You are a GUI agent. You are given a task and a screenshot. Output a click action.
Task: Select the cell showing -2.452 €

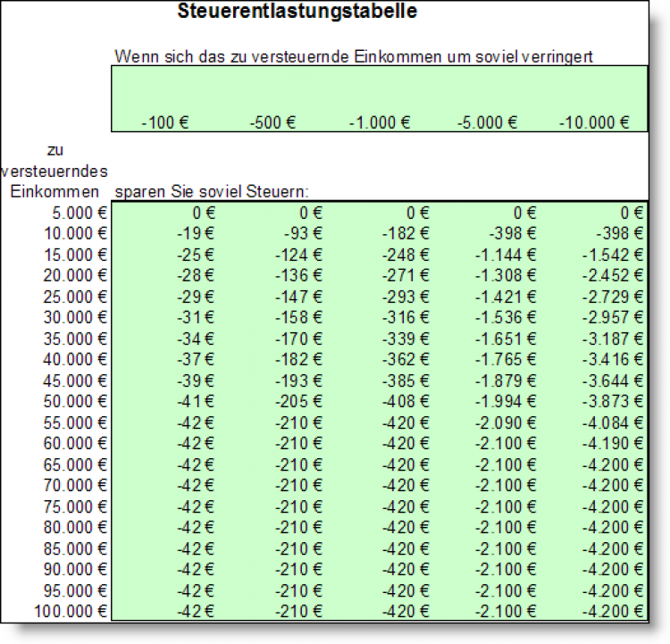(617, 275)
